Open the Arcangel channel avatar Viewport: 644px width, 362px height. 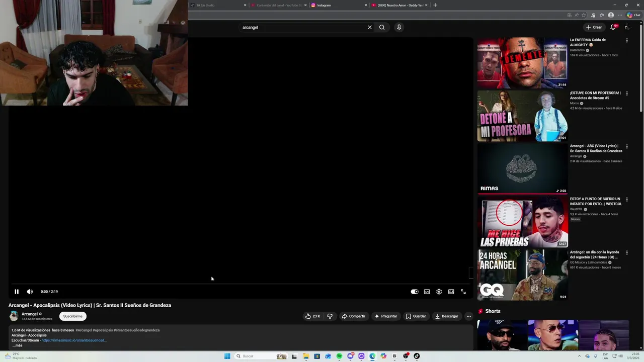[14, 316]
